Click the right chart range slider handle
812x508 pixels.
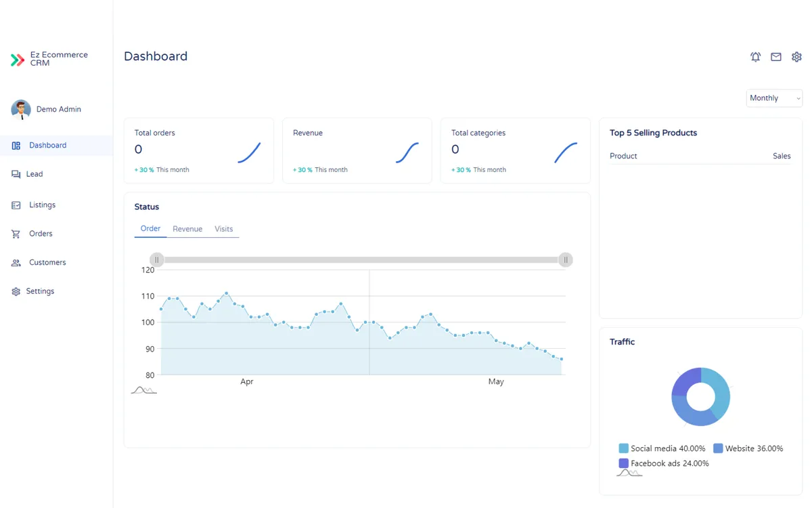point(566,260)
